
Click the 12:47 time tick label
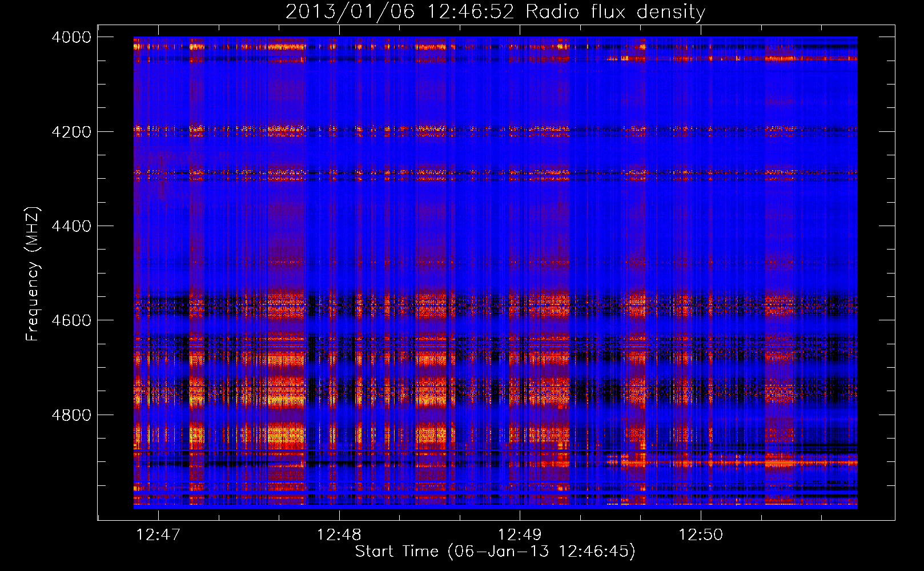coord(158,534)
